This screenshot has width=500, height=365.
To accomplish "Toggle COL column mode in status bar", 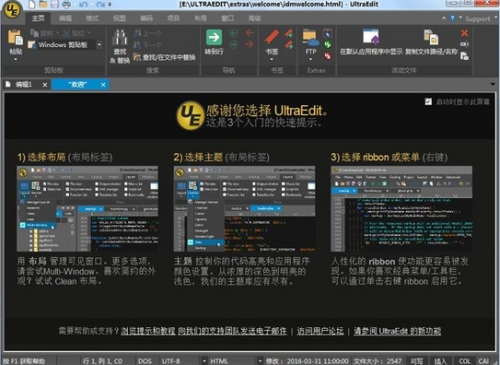I will [465, 361].
